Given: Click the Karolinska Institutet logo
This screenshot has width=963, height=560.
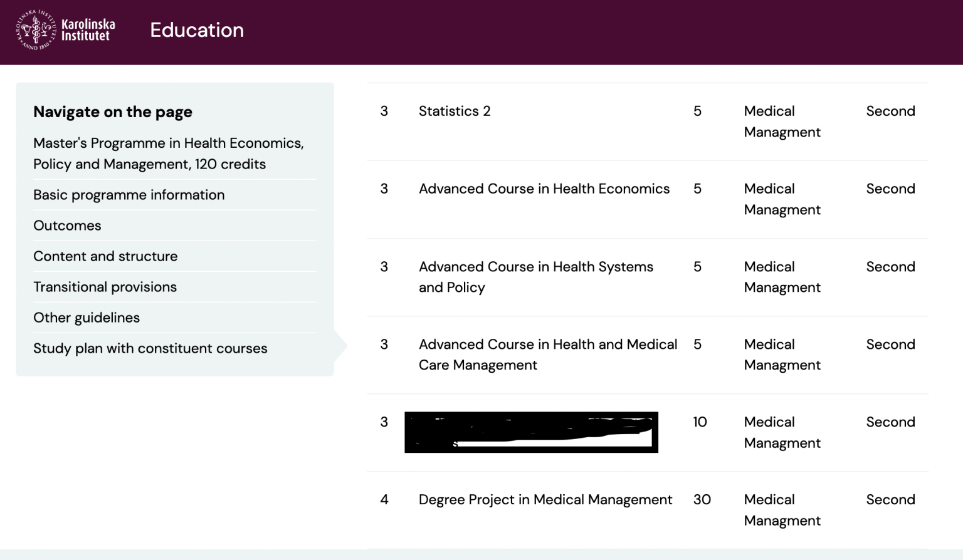Looking at the screenshot, I should 66,30.
